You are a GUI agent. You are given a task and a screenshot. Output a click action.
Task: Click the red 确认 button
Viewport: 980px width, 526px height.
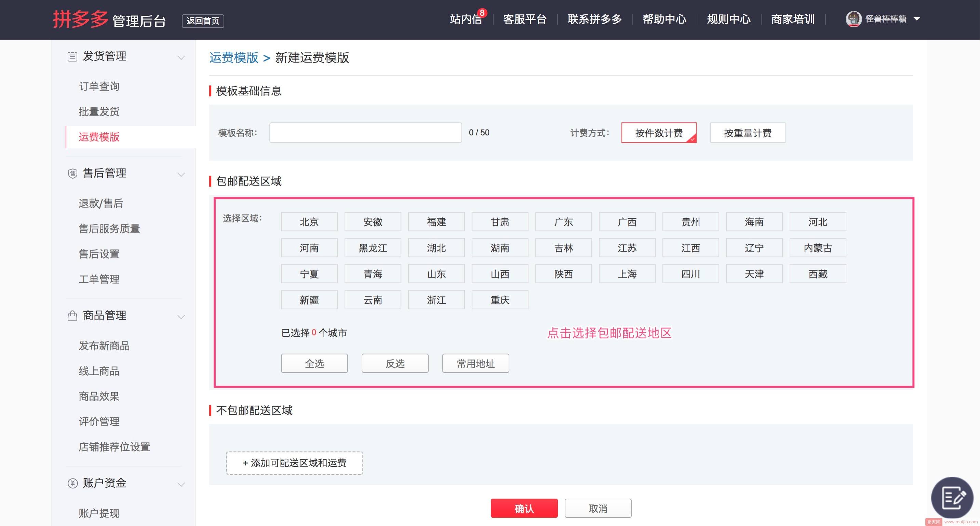(524, 509)
